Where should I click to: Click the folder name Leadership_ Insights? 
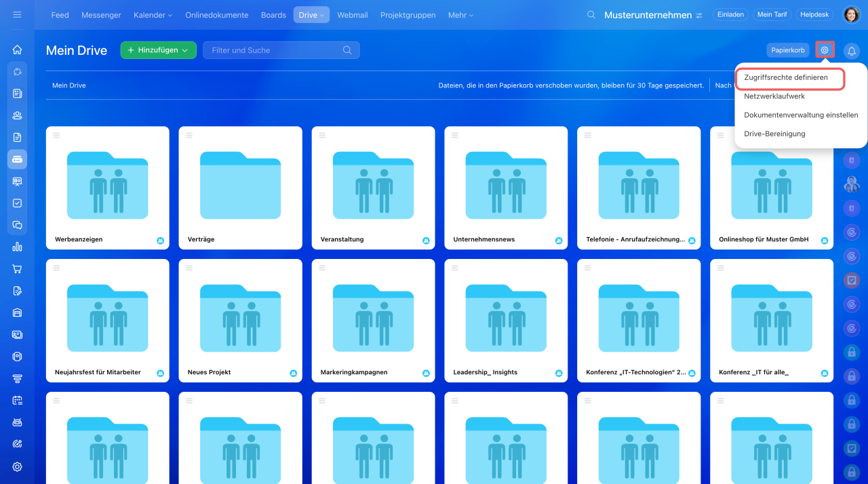[x=486, y=372]
